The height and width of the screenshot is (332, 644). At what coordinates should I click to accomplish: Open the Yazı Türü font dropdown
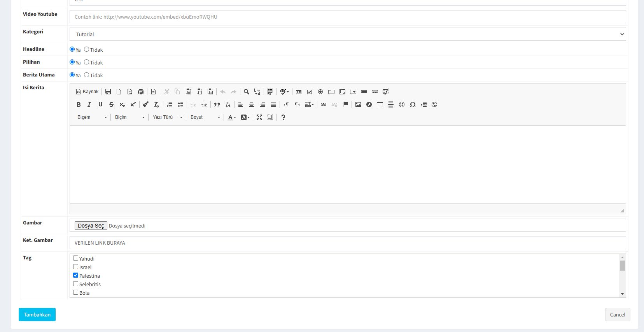[x=167, y=117]
